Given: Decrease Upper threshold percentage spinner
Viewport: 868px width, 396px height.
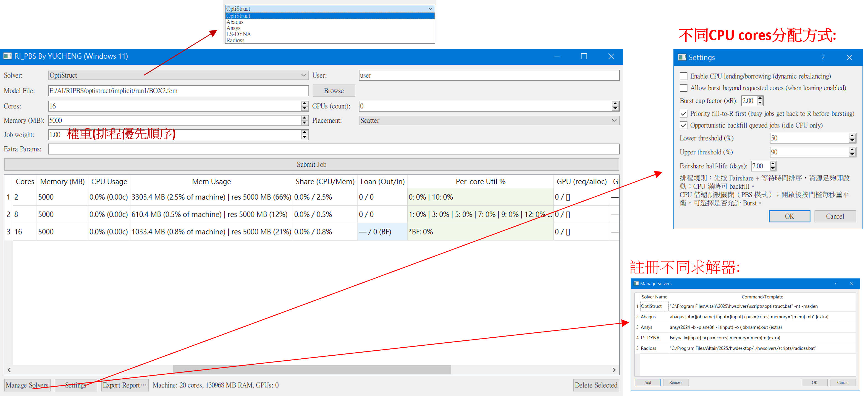Looking at the screenshot, I should 852,154.
